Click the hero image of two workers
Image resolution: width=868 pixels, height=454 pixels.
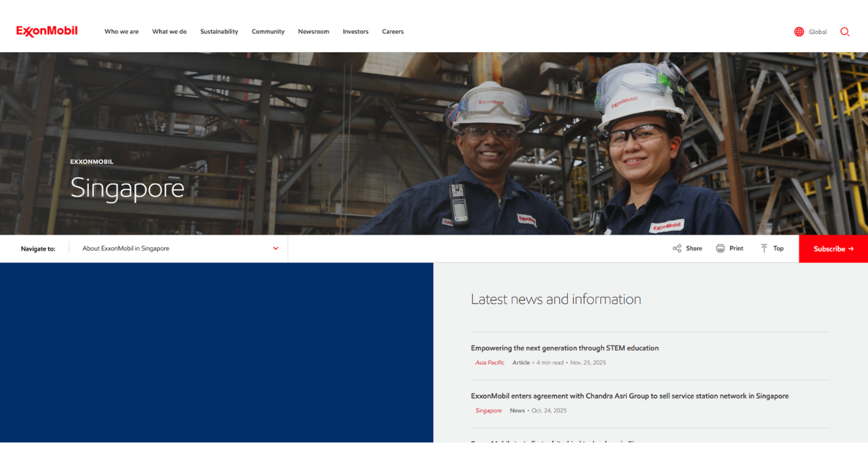click(x=434, y=143)
